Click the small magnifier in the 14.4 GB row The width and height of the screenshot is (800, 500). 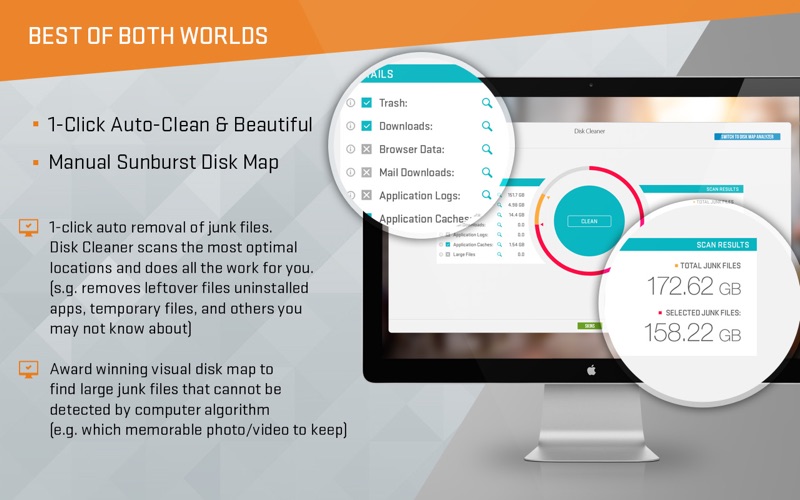point(499,215)
